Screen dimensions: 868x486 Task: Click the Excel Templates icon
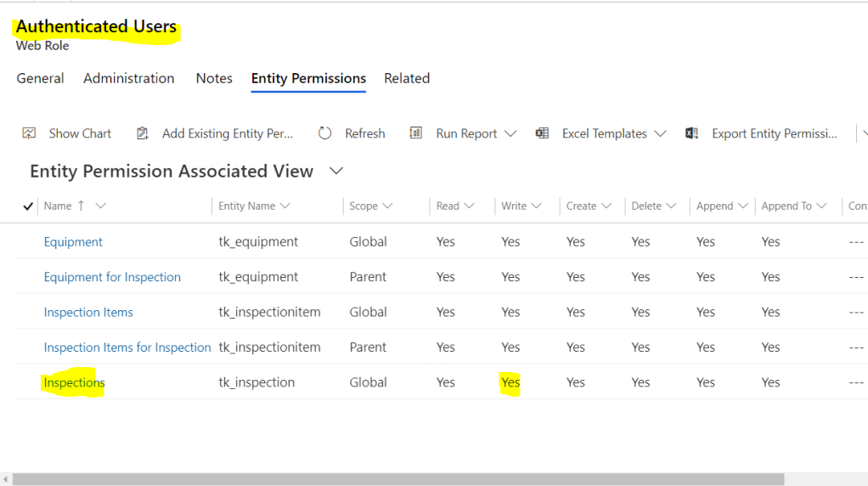(542, 133)
